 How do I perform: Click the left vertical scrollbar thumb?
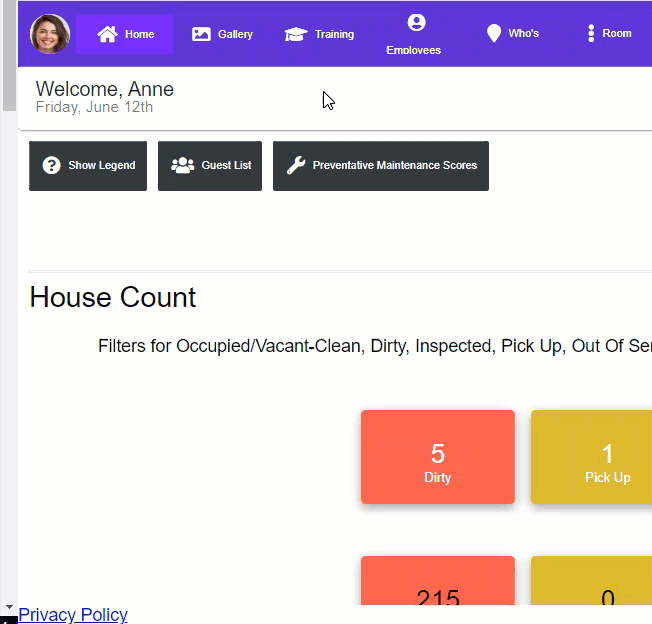point(8,60)
